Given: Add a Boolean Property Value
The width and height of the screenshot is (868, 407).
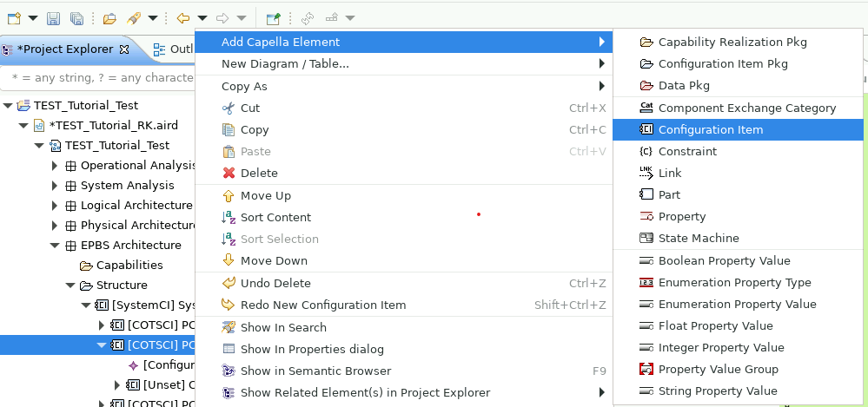Looking at the screenshot, I should [x=738, y=260].
